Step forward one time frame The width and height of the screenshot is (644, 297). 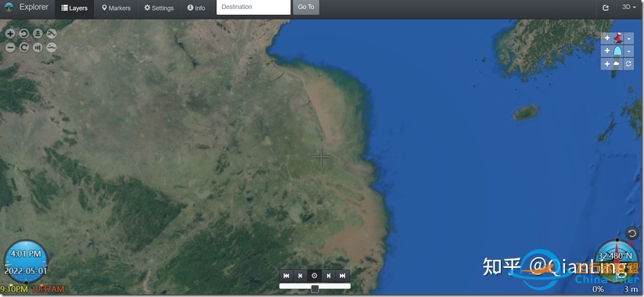click(x=328, y=275)
